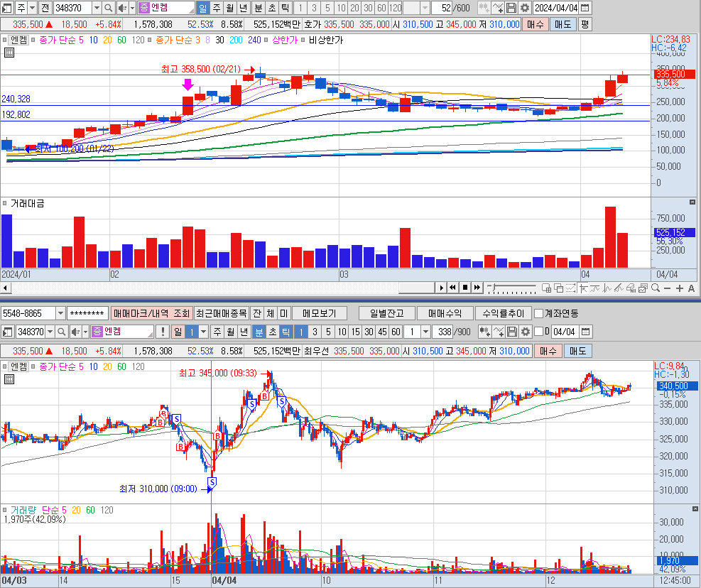
Task: Click window layout icon at top-left corner
Action: click(6, 8)
